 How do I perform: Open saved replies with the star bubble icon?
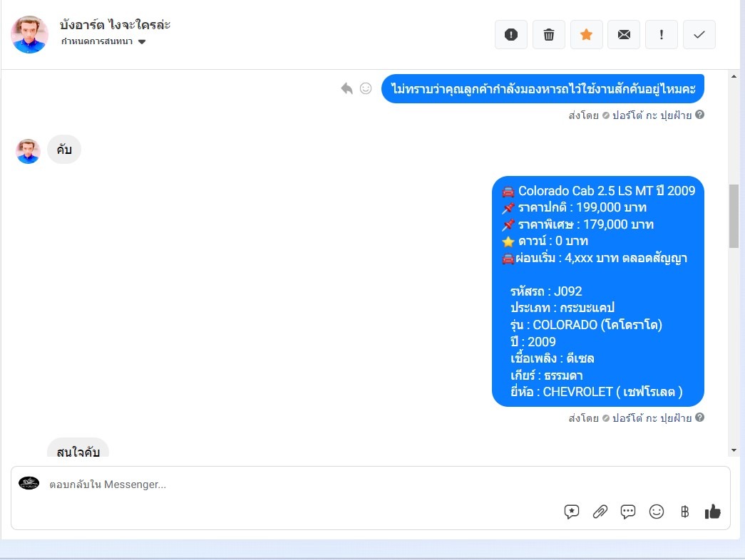572,512
